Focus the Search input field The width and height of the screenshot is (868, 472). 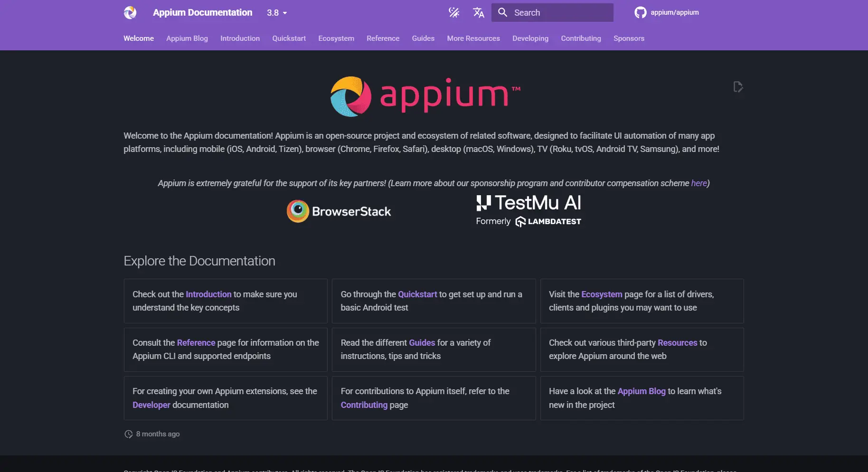tap(553, 12)
